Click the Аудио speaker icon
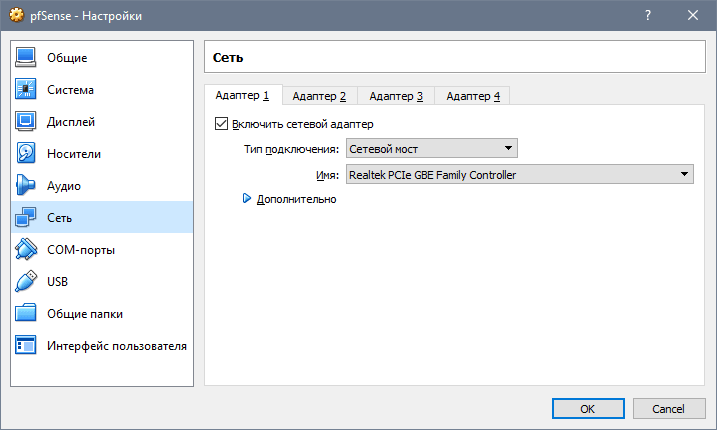The width and height of the screenshot is (717, 430). (27, 186)
